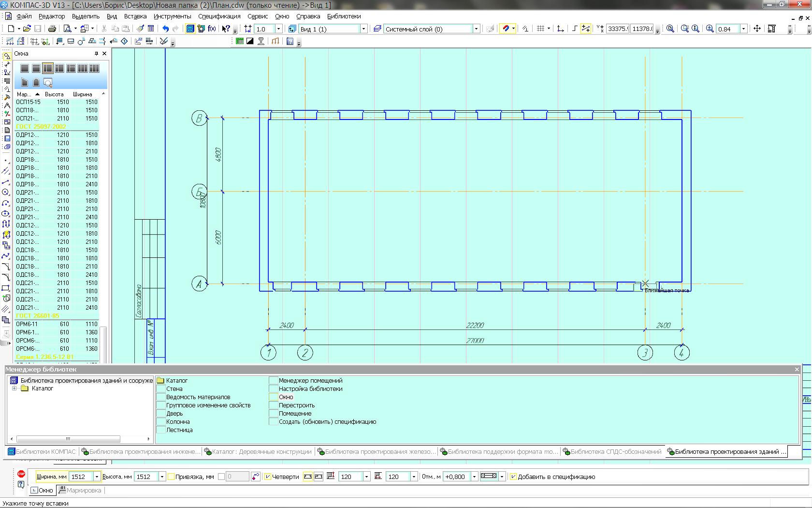Open the variables f(x) tool
Viewport: 812px width, 508px height.
click(212, 29)
